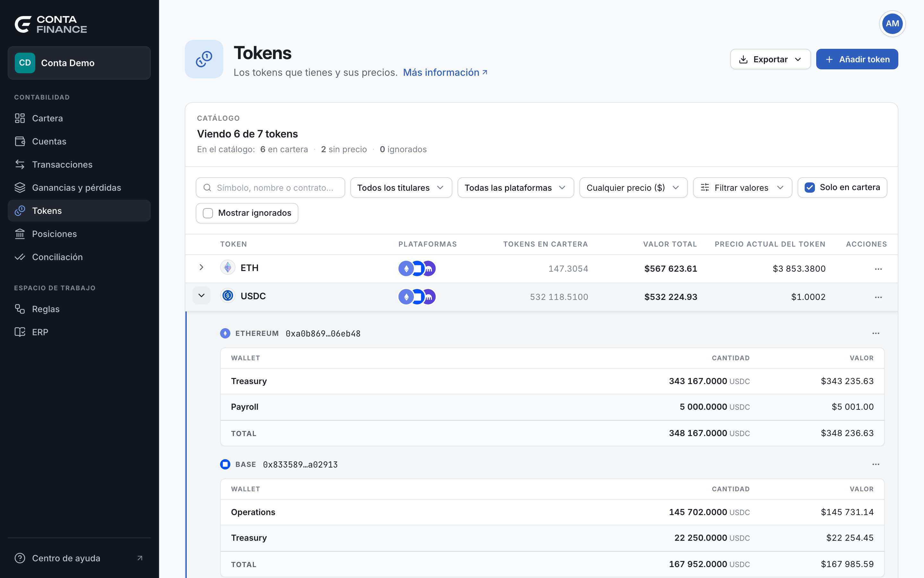
Task: Open Reglas in workspace section
Action: point(79,309)
